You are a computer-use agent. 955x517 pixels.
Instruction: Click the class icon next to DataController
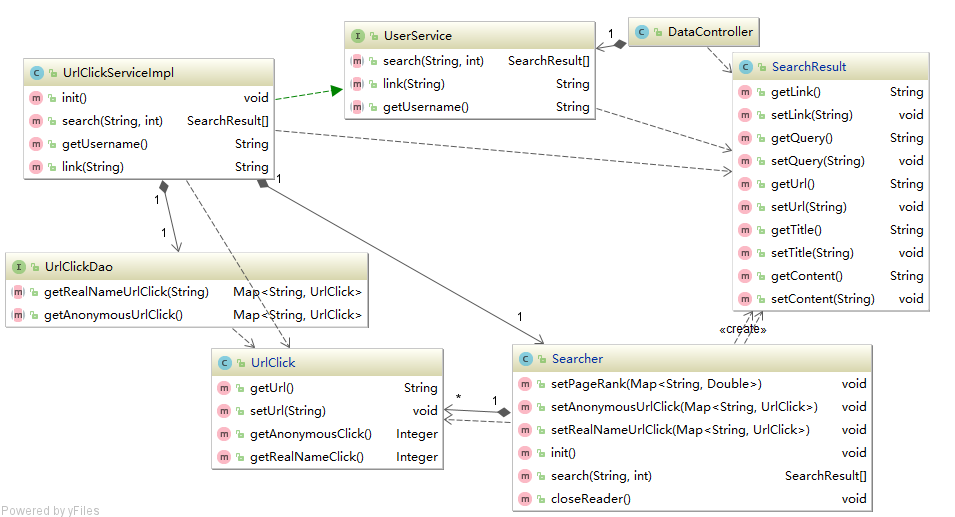click(x=642, y=32)
